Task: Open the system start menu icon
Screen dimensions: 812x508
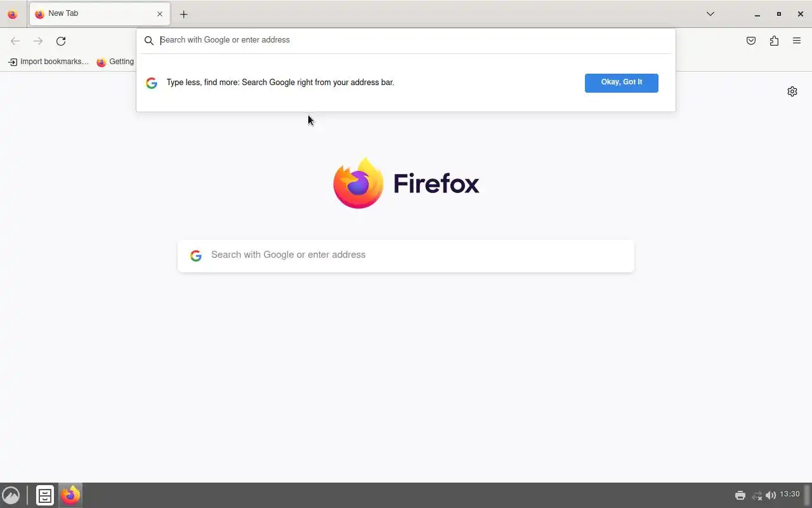Action: click(11, 495)
